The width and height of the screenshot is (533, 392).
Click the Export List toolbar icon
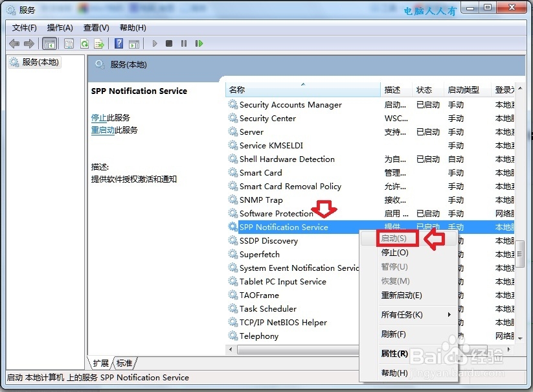point(98,43)
